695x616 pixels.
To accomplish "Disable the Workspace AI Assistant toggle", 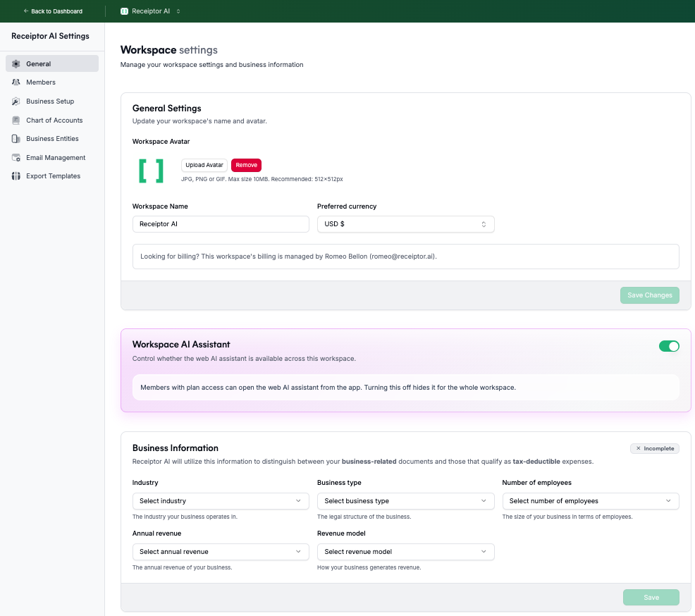I will click(x=668, y=346).
